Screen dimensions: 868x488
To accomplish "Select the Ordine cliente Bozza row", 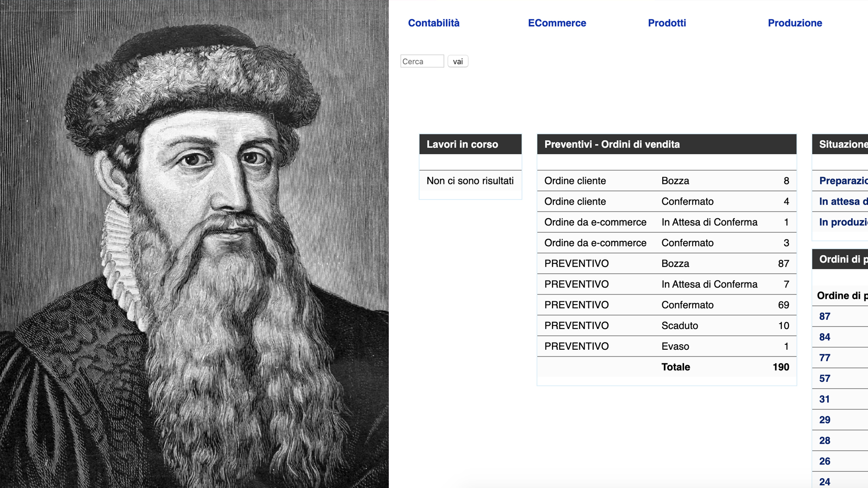I will point(667,181).
